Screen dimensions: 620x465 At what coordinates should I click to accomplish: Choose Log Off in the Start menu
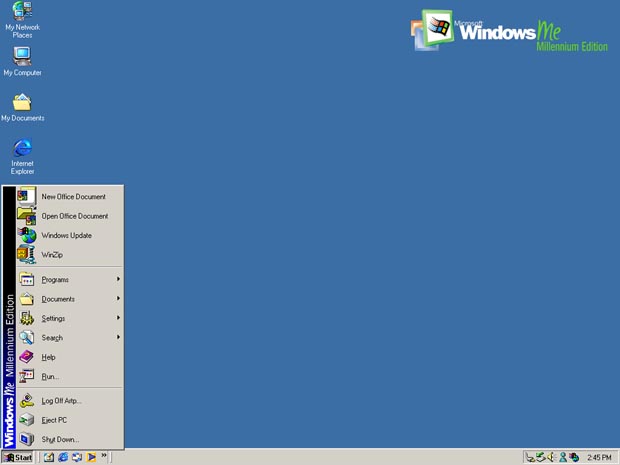(70, 401)
